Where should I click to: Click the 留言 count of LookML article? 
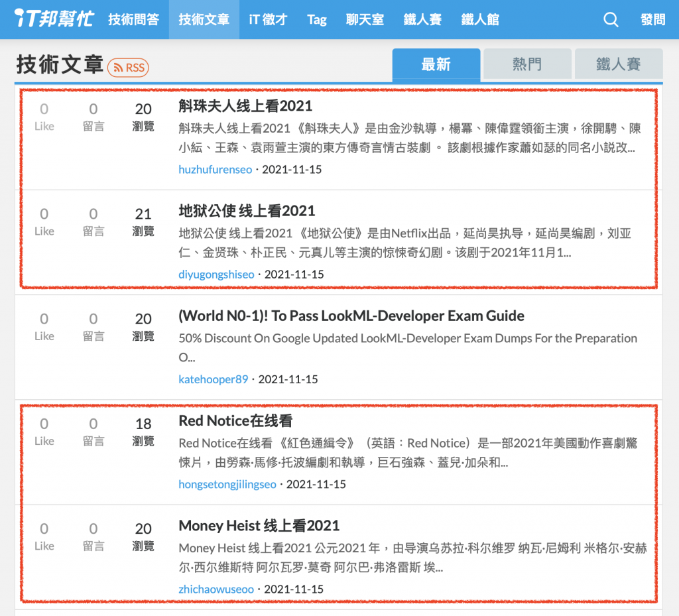tap(93, 326)
